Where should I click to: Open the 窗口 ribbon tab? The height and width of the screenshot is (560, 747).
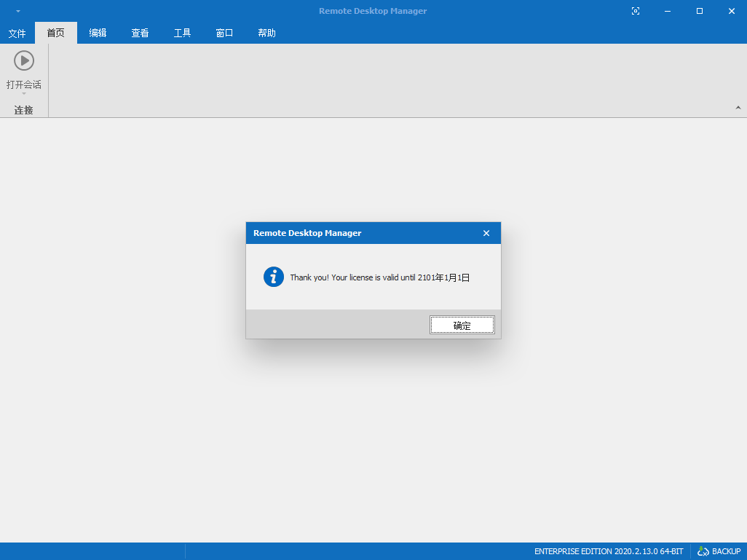(x=224, y=33)
